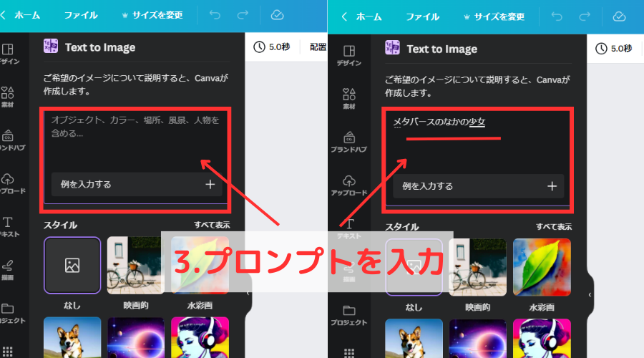Open the ファイル menu in the left screenshot
This screenshot has width=644, height=358.
80,15
